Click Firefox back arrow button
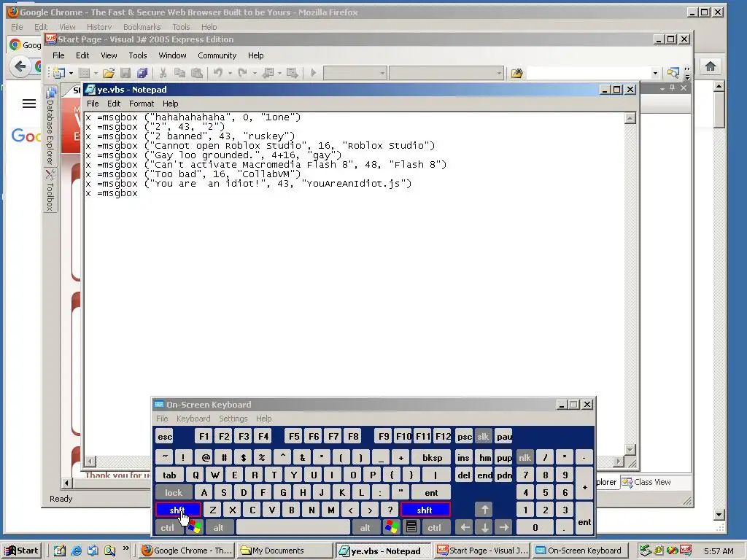 coord(20,66)
